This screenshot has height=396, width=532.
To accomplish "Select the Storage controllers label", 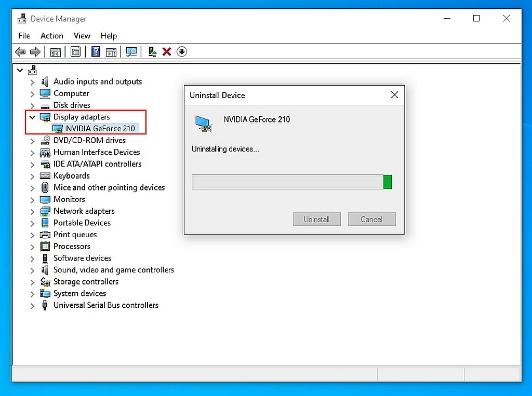I will (86, 281).
